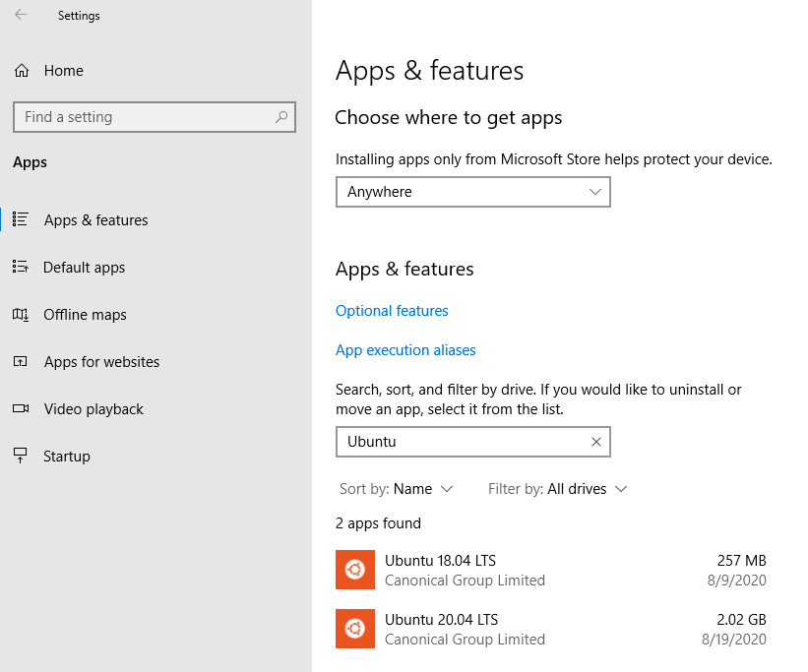Select the Default apps sidebar icon
The height and width of the screenshot is (672, 808).
coord(21,267)
